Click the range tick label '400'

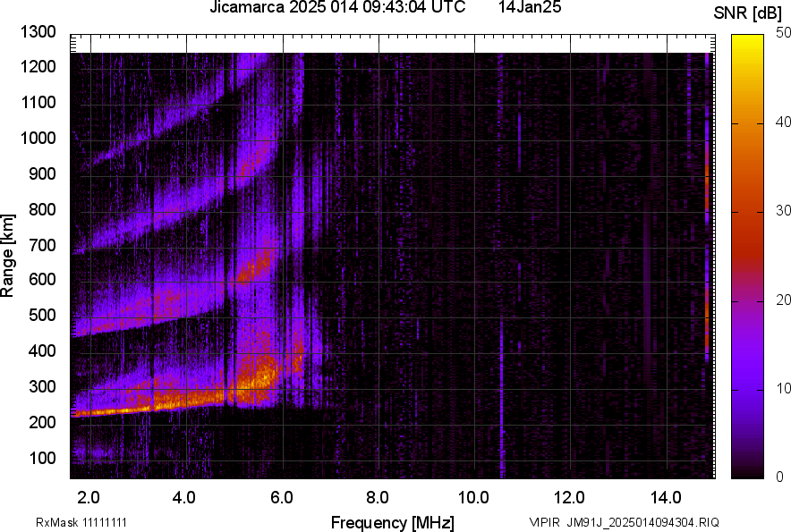tap(42, 350)
